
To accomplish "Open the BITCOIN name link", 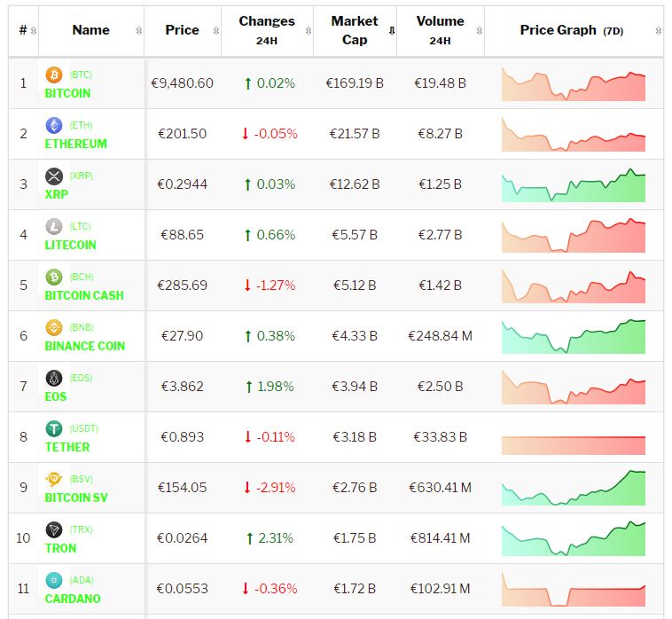I will [67, 93].
